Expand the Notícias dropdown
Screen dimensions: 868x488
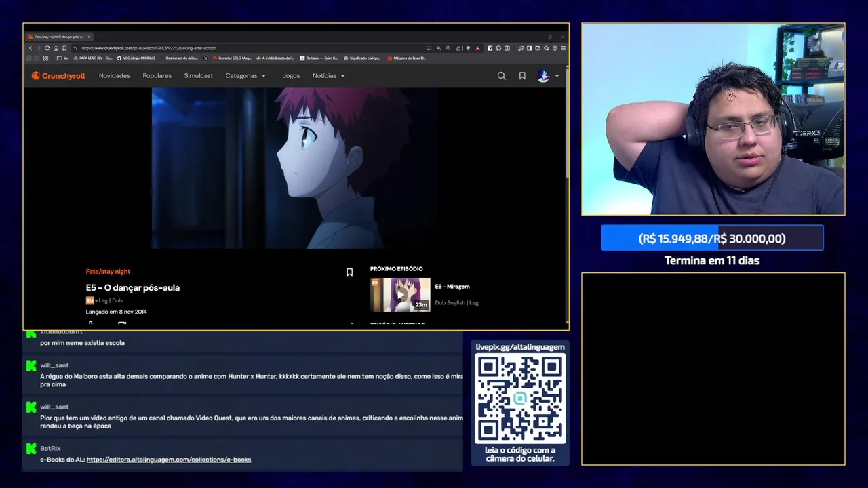click(329, 76)
